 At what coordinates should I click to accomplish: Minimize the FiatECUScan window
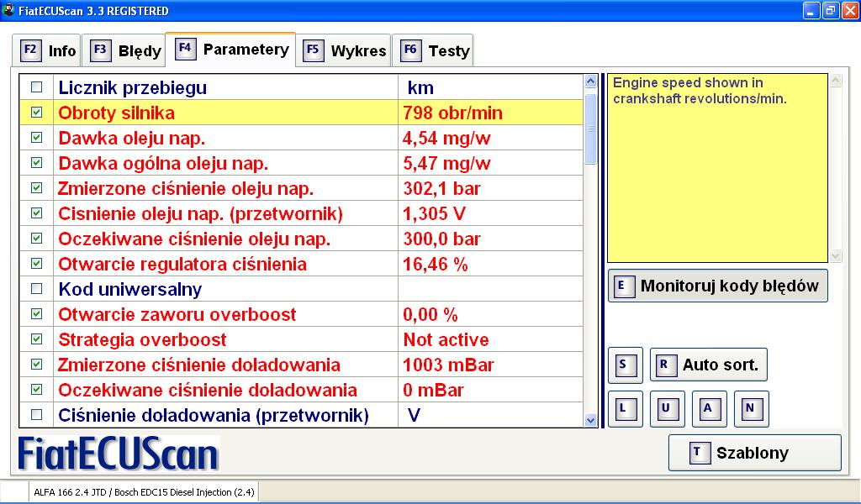click(x=811, y=10)
